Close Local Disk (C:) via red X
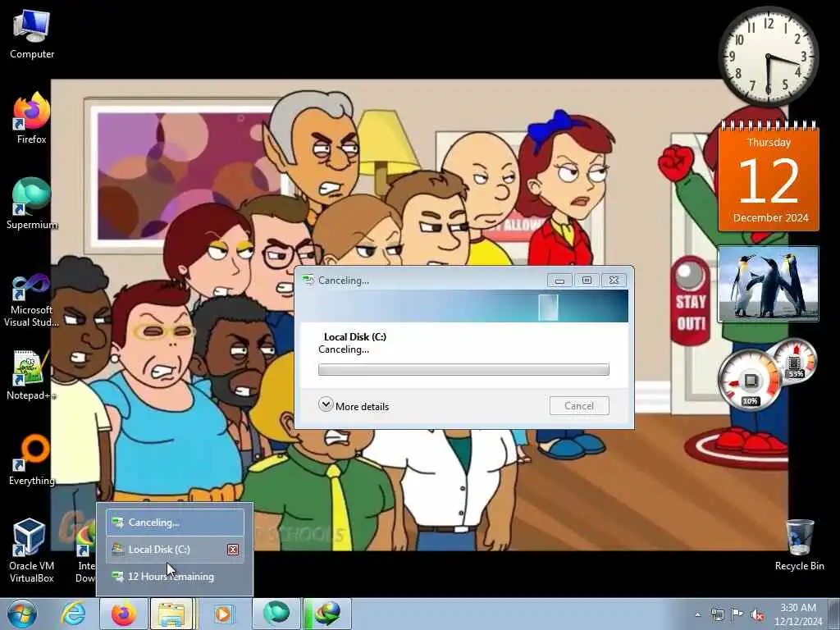The image size is (840, 630). 233,550
